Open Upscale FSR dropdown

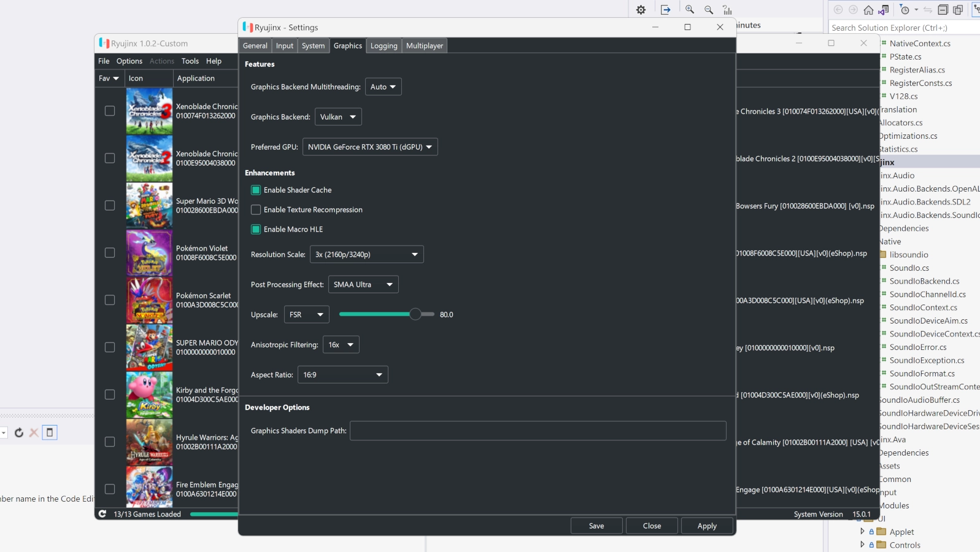coord(307,314)
